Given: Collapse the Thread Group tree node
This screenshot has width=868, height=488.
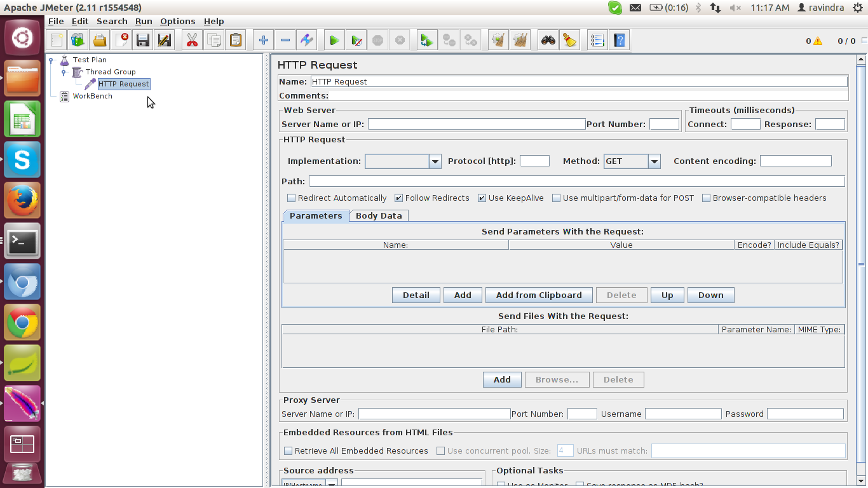Looking at the screenshot, I should (x=64, y=72).
